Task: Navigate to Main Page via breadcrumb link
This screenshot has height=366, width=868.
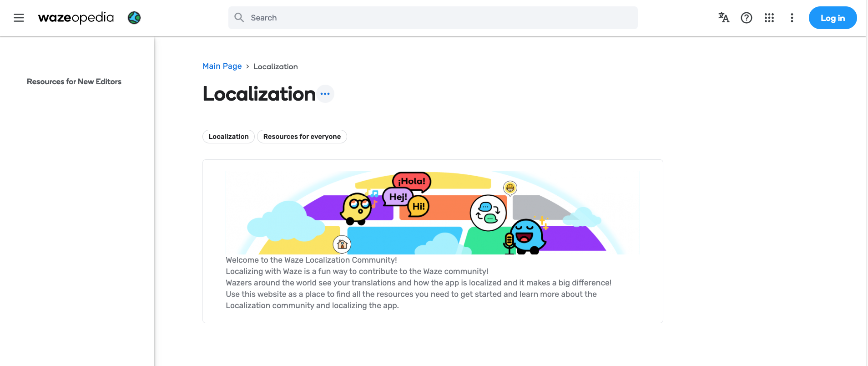Action: tap(222, 66)
